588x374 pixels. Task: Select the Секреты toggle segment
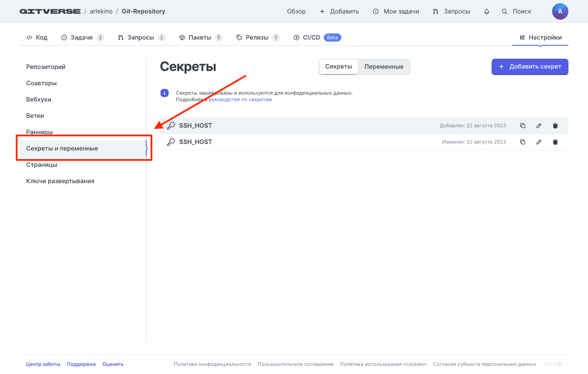coord(338,67)
